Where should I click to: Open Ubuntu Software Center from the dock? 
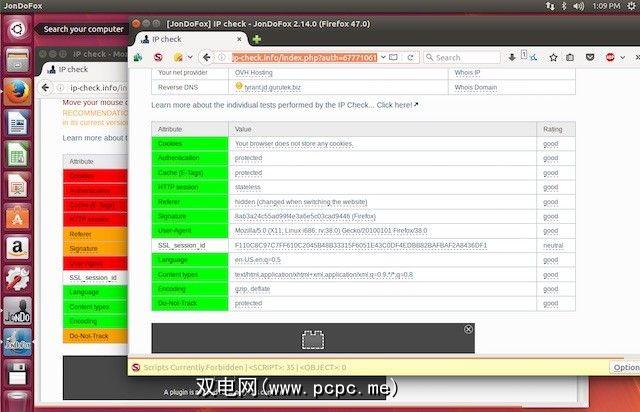pyautogui.click(x=17, y=216)
